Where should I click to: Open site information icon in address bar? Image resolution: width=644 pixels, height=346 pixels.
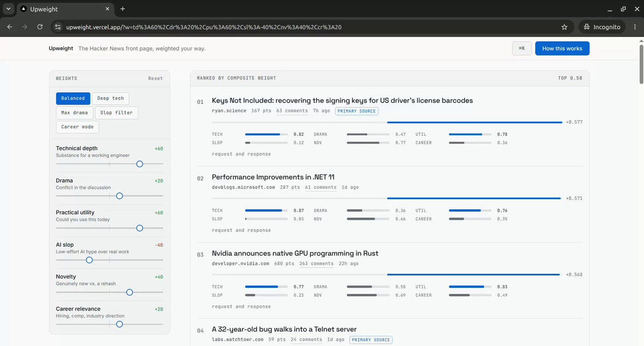[58, 27]
